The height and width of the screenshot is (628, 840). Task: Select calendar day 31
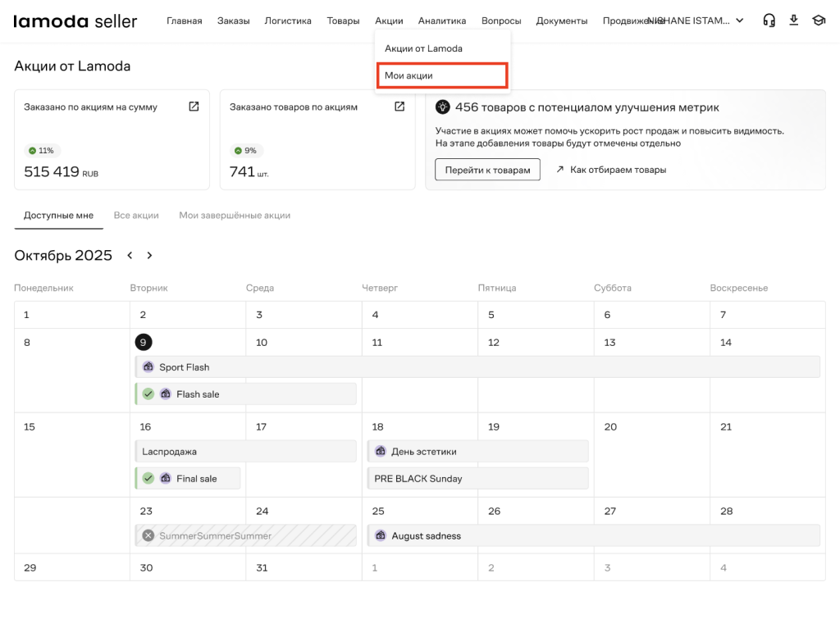262,567
